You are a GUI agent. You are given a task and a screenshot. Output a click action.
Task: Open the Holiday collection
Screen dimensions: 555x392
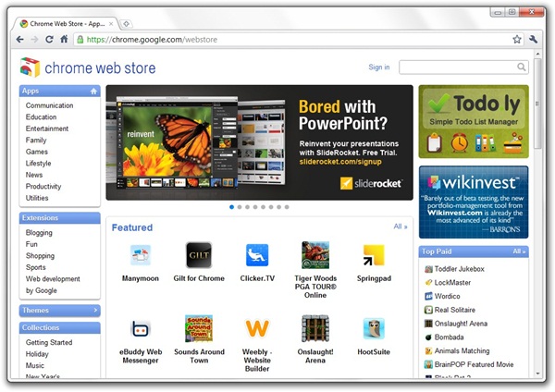[x=37, y=354]
